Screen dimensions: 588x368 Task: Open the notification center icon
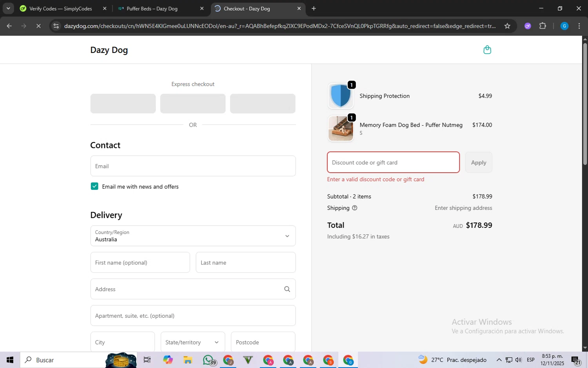click(575, 360)
